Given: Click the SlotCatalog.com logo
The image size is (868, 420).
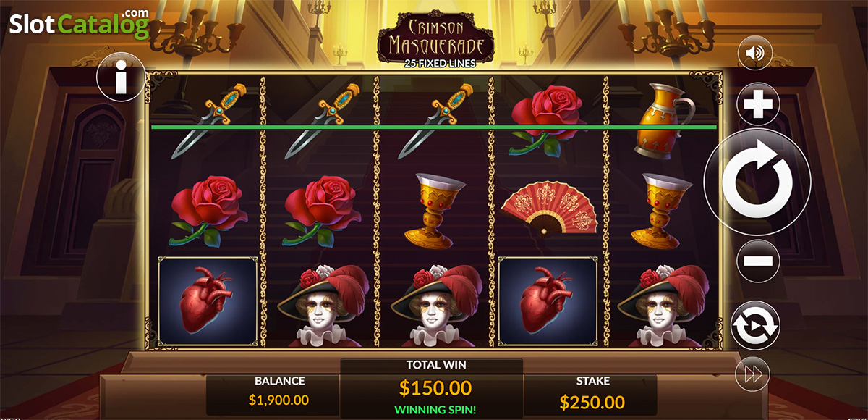Looking at the screenshot, I should pos(80,24).
